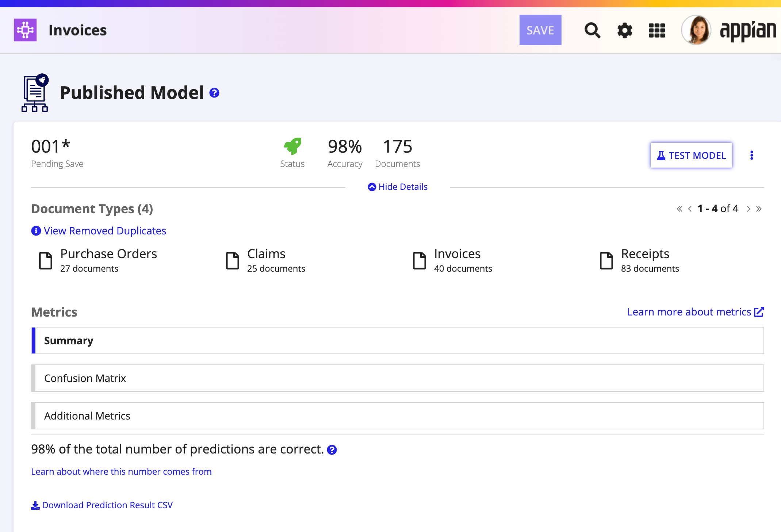
Task: Click the '1 - 4 of 4' paging text
Action: [x=718, y=208]
